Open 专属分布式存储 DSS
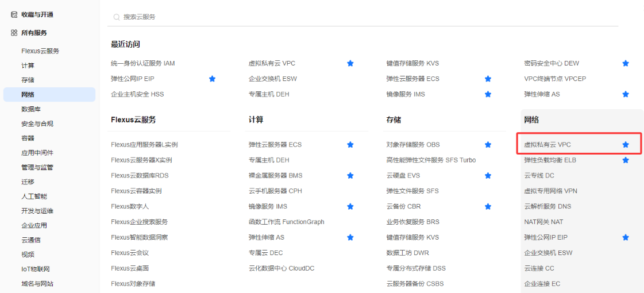The width and height of the screenshot is (644, 293). 416,268
